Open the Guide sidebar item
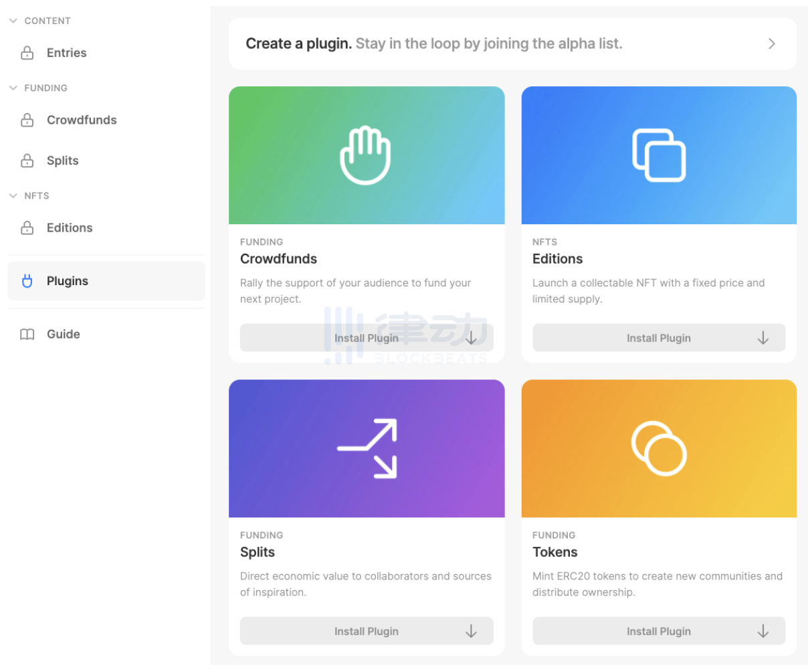This screenshot has width=812, height=672. [64, 335]
